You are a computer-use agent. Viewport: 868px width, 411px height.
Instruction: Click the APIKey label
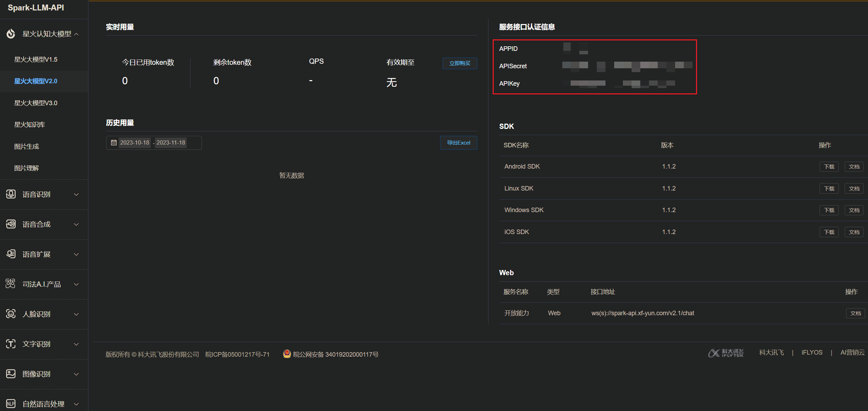[509, 84]
